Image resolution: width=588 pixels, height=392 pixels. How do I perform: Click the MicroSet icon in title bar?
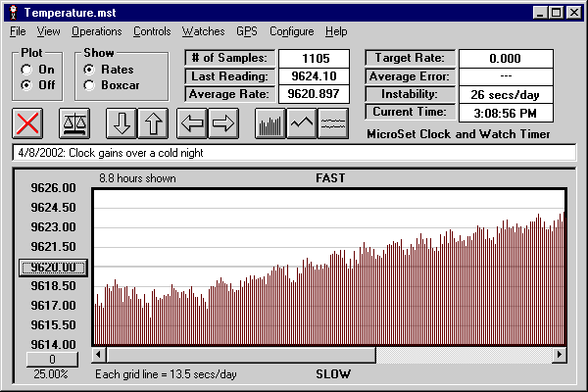pos(14,13)
